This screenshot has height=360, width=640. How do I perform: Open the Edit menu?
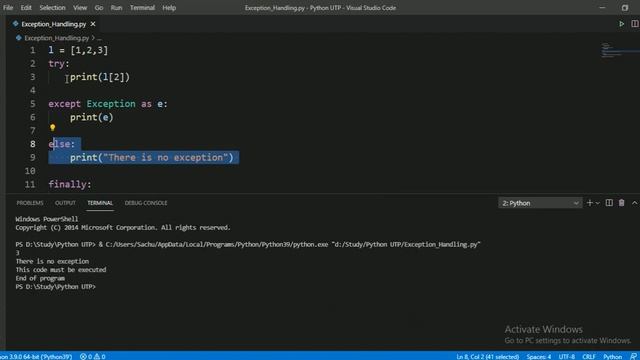(x=26, y=8)
